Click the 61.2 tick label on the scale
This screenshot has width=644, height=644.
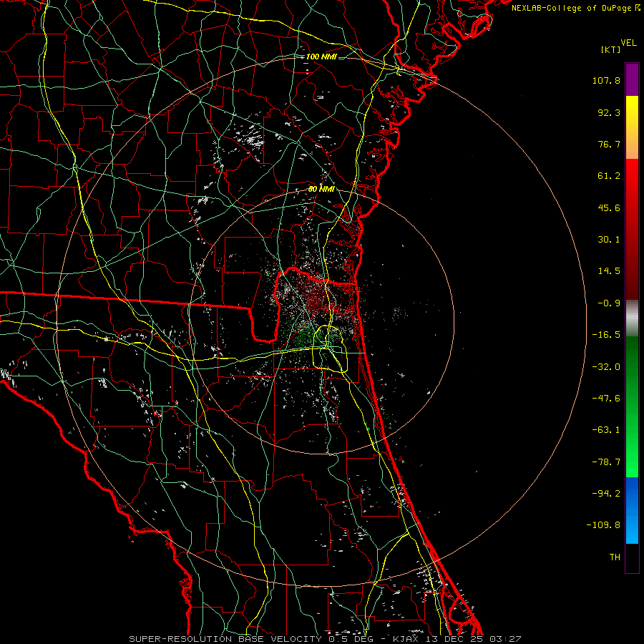[x=608, y=176]
